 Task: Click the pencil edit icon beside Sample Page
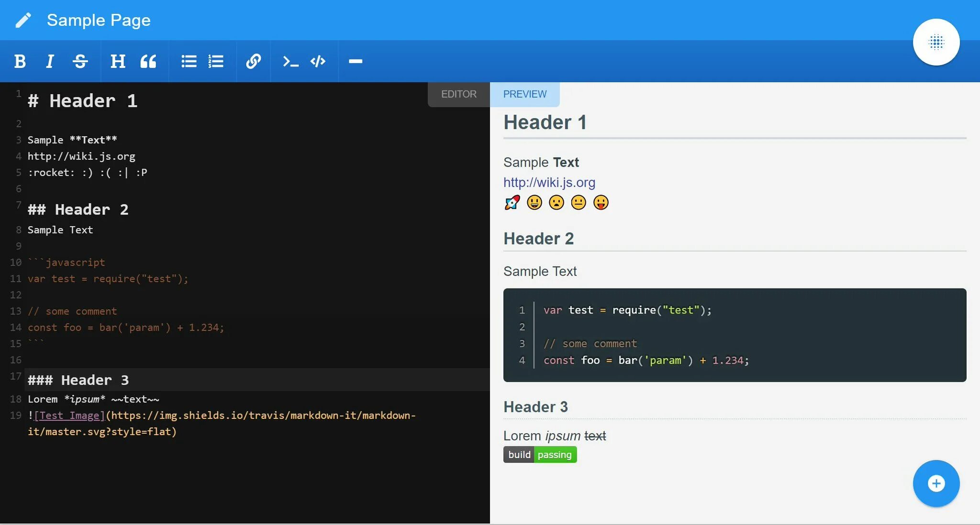23,20
